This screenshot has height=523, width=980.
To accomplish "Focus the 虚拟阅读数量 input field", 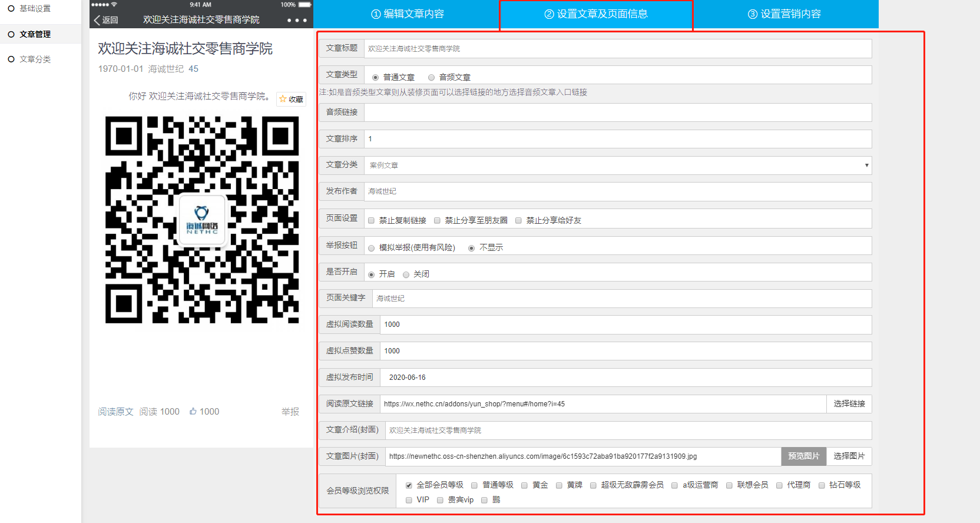I will click(x=626, y=325).
